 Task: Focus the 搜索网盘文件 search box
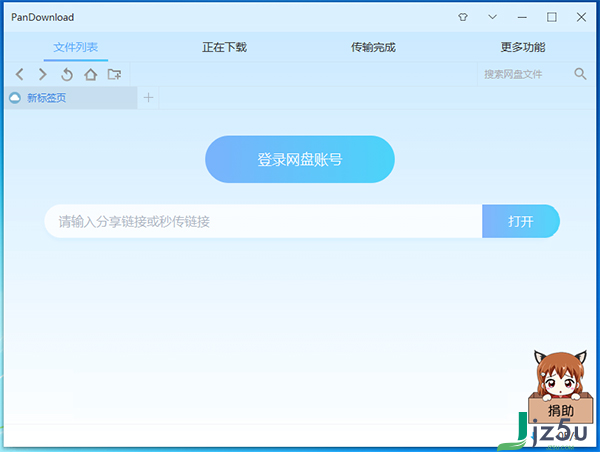coord(524,74)
